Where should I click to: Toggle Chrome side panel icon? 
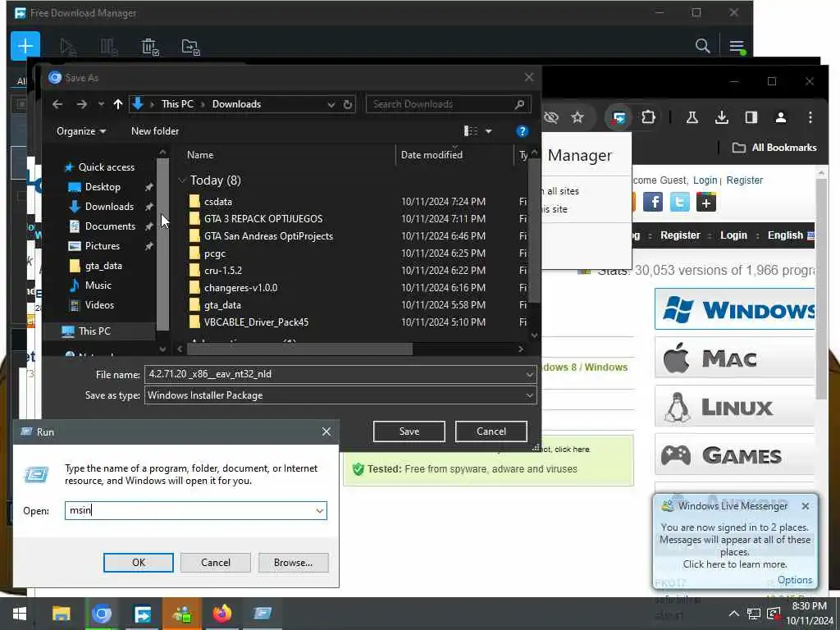[751, 117]
